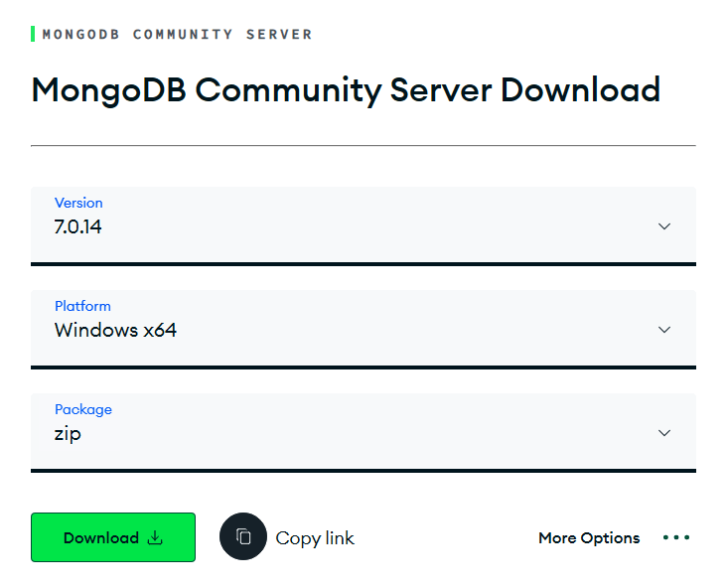This screenshot has width=728, height=588.
Task: Click the blue Version field label
Action: click(78, 203)
